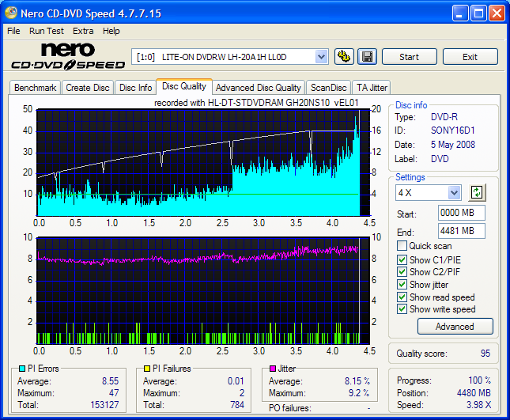
Task: Click the refresh icon beside the speed selector
Action: [x=476, y=192]
